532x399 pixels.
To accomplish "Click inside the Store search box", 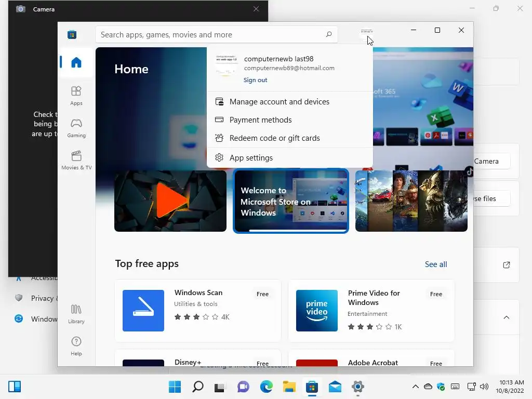I will click(217, 35).
